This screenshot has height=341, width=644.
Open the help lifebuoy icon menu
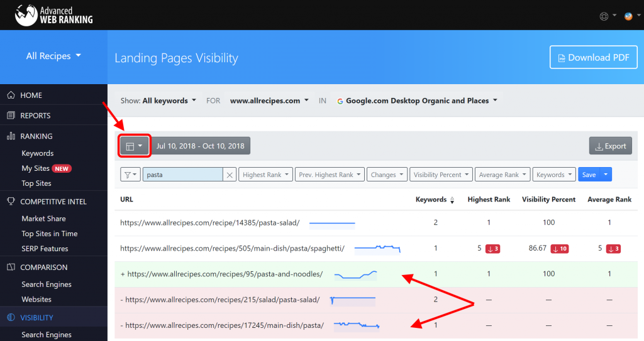pyautogui.click(x=608, y=16)
